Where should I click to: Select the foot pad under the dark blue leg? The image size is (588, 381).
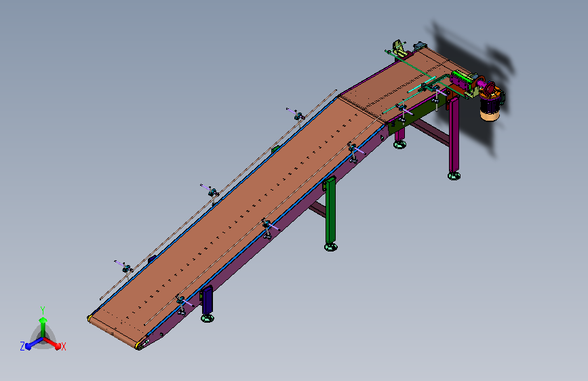[x=208, y=319]
